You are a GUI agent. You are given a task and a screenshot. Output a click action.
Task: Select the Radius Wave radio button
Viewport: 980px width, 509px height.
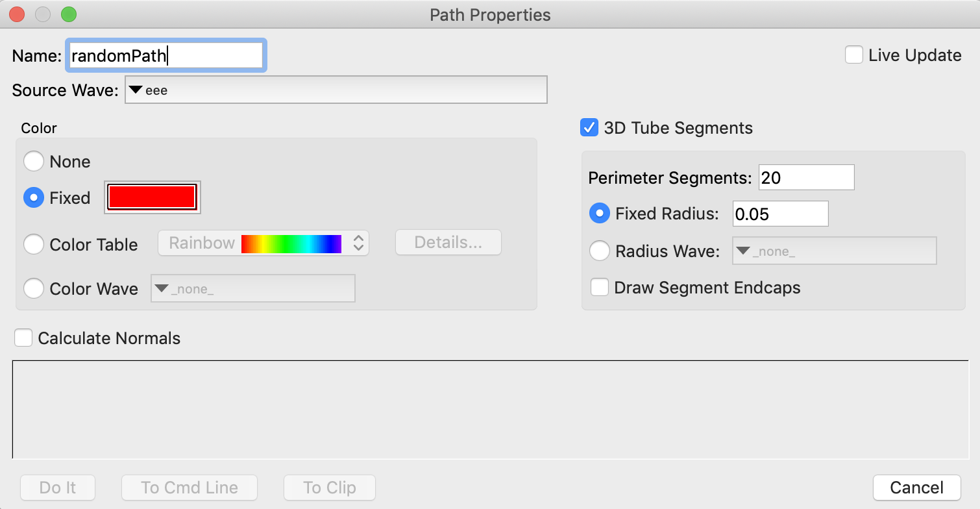tap(600, 251)
